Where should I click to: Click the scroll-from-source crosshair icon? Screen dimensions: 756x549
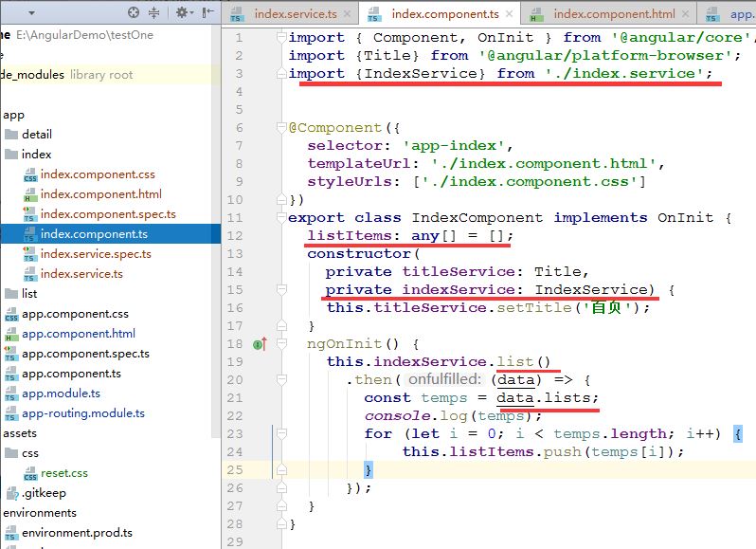(134, 12)
